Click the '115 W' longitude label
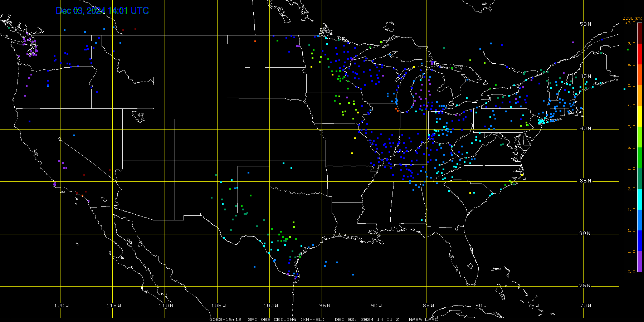 (x=114, y=306)
